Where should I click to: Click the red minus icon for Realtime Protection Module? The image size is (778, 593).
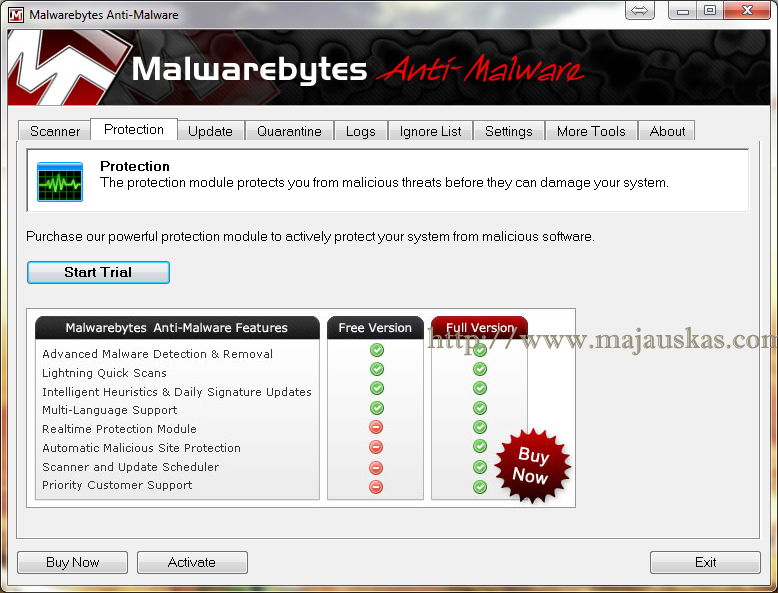tap(376, 428)
